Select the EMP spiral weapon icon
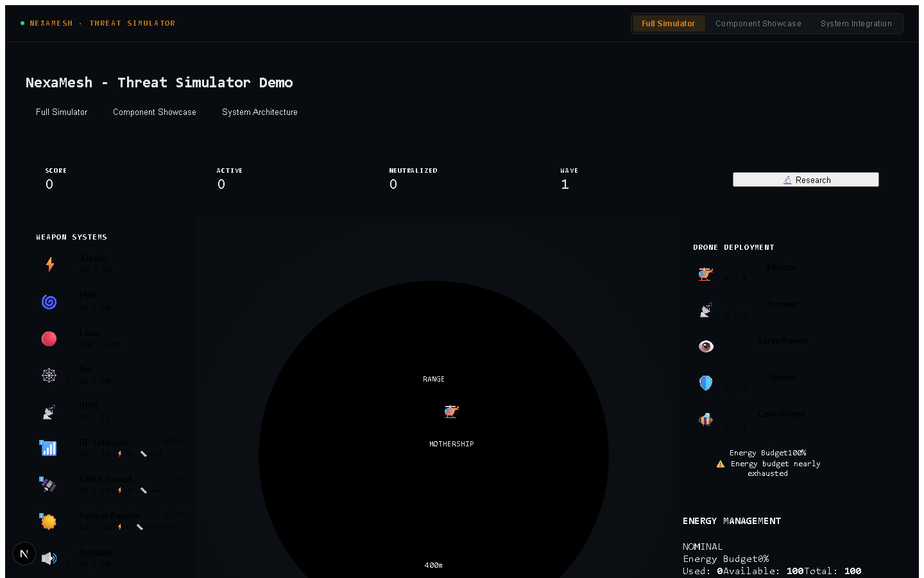 49,302
